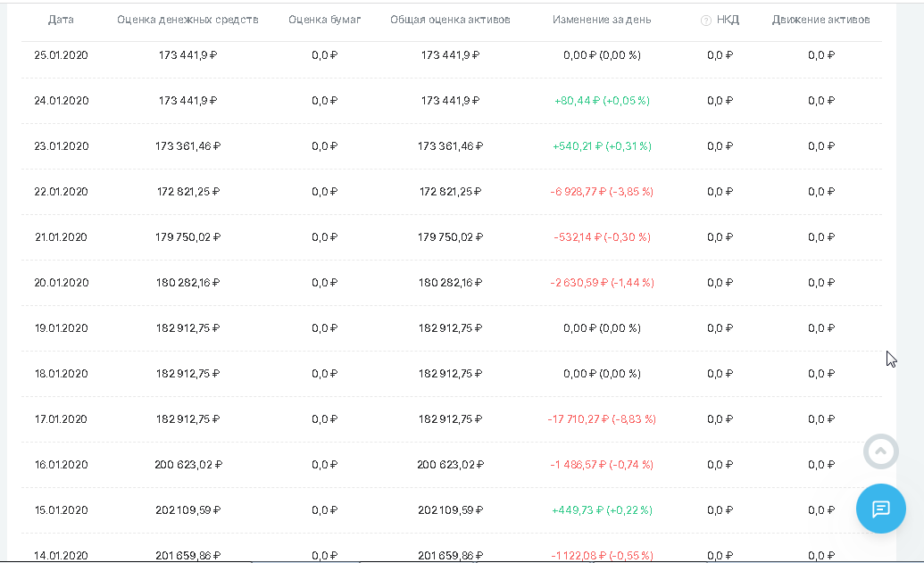Click the Дата column header

(x=61, y=20)
